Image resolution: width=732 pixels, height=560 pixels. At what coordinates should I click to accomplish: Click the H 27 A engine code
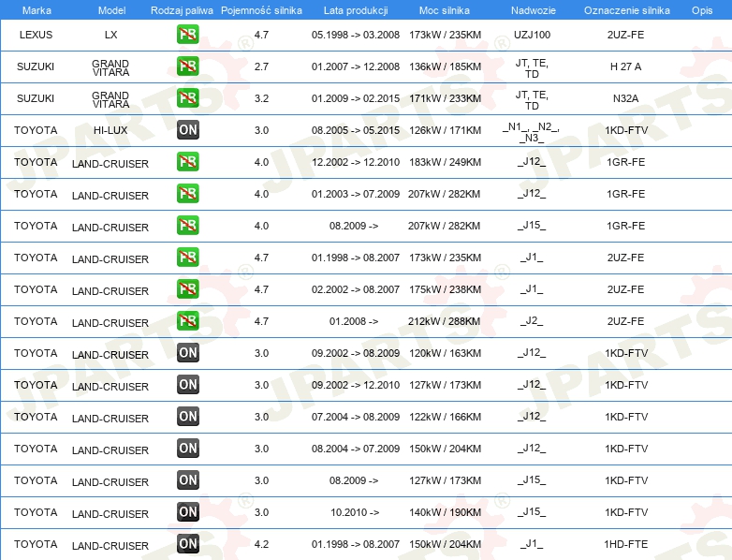coord(625,66)
